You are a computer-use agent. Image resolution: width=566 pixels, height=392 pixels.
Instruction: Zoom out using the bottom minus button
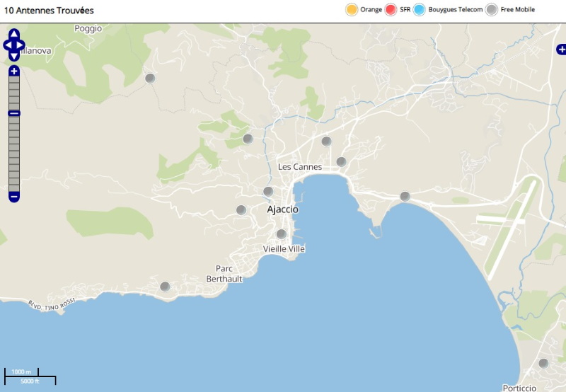[14, 196]
